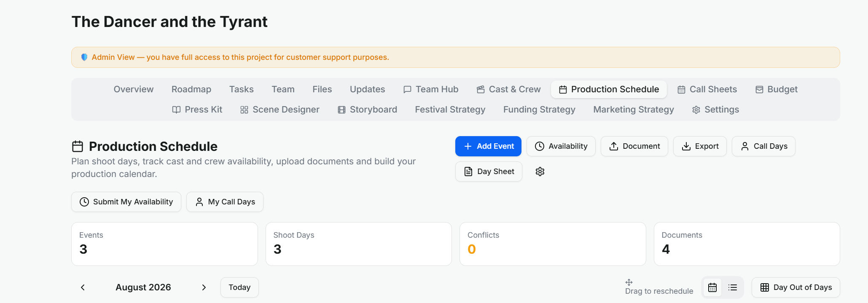
Task: Click the drag to reschedule move icon
Action: (629, 282)
